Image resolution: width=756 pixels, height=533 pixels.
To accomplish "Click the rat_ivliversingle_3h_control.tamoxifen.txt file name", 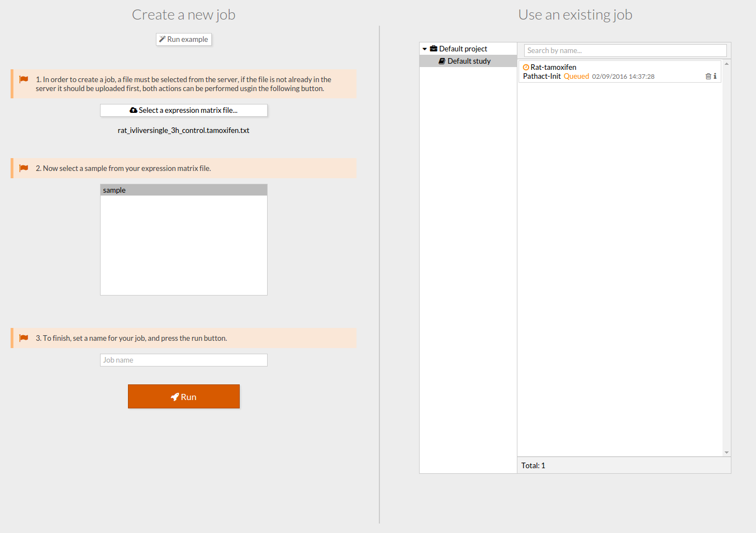I will tap(183, 130).
